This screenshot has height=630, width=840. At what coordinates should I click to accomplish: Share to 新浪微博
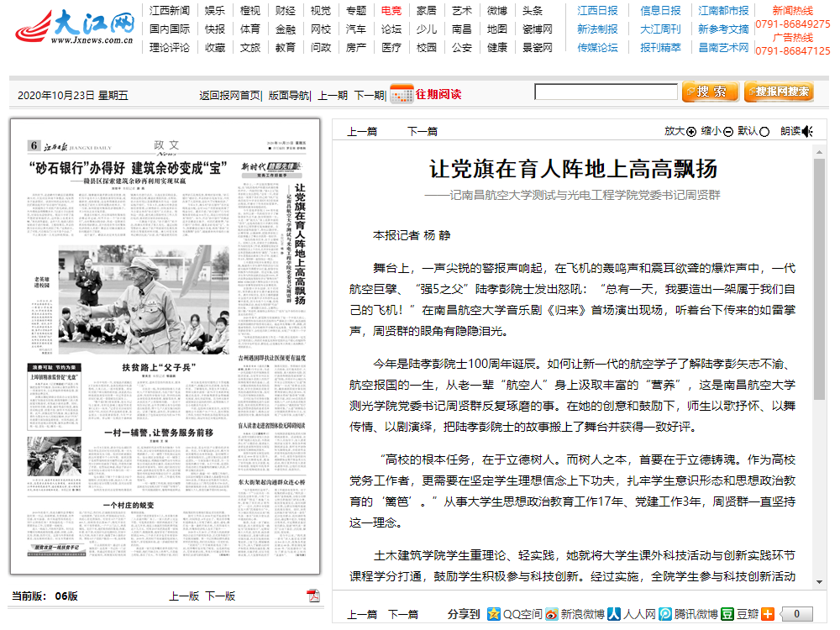(575, 614)
